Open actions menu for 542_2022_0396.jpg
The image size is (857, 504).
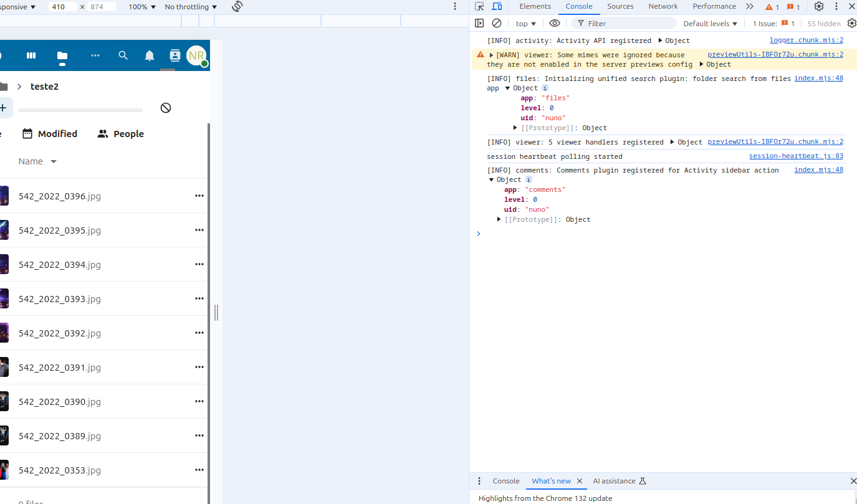pos(199,196)
